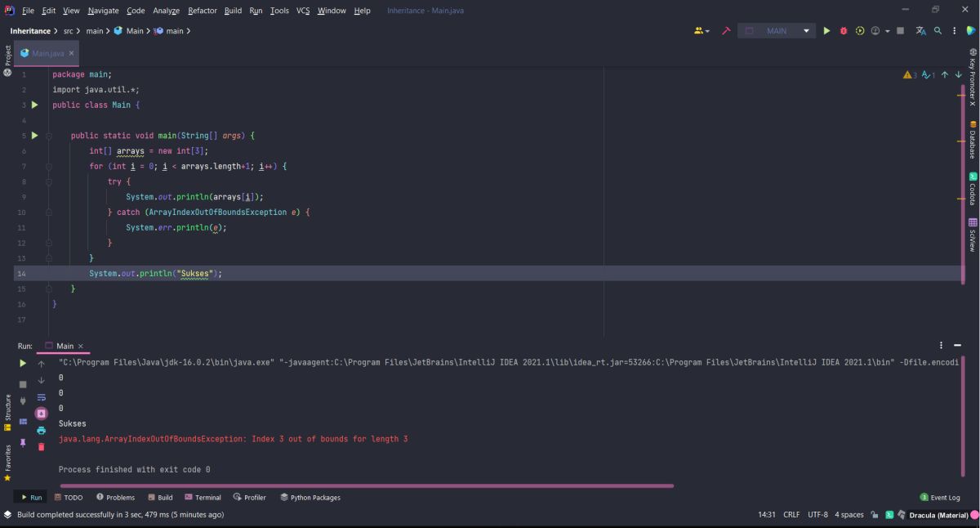The image size is (980, 528).
Task: Open the Project tool window on left edge
Action: tap(7, 60)
